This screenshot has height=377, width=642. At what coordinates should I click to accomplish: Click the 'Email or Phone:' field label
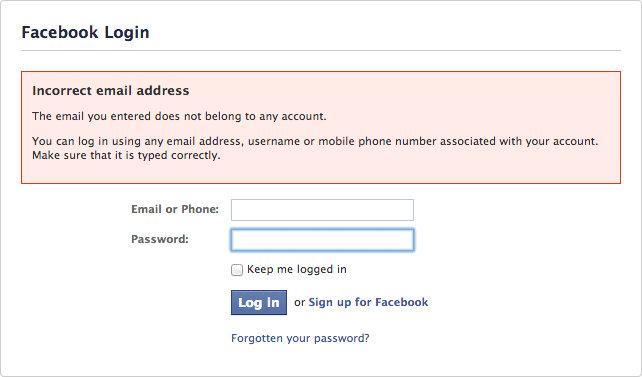175,209
